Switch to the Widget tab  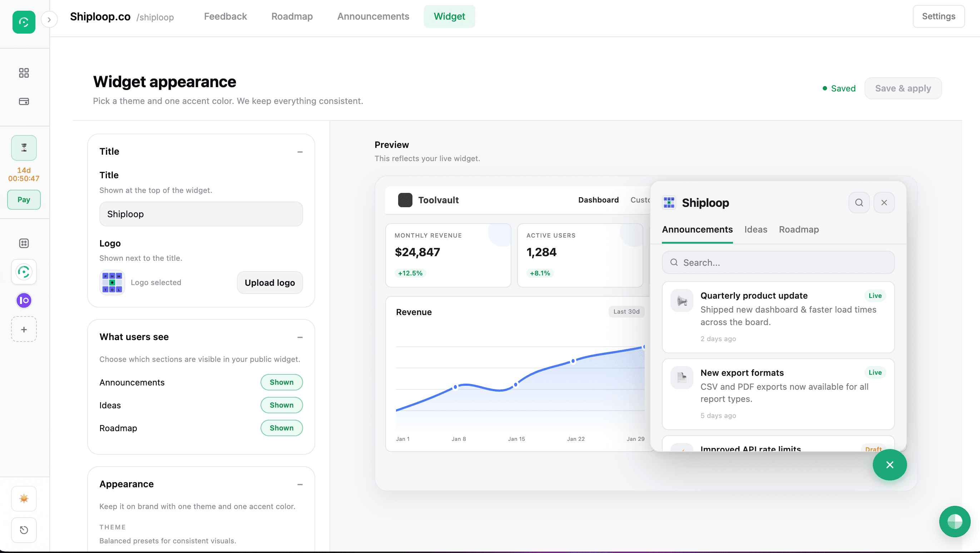[x=449, y=16]
